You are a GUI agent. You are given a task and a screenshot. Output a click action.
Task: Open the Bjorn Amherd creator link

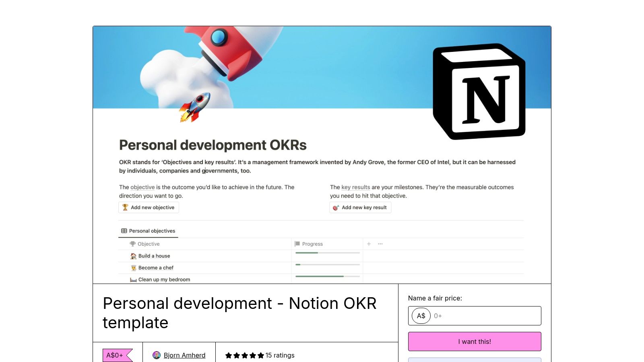pyautogui.click(x=185, y=355)
